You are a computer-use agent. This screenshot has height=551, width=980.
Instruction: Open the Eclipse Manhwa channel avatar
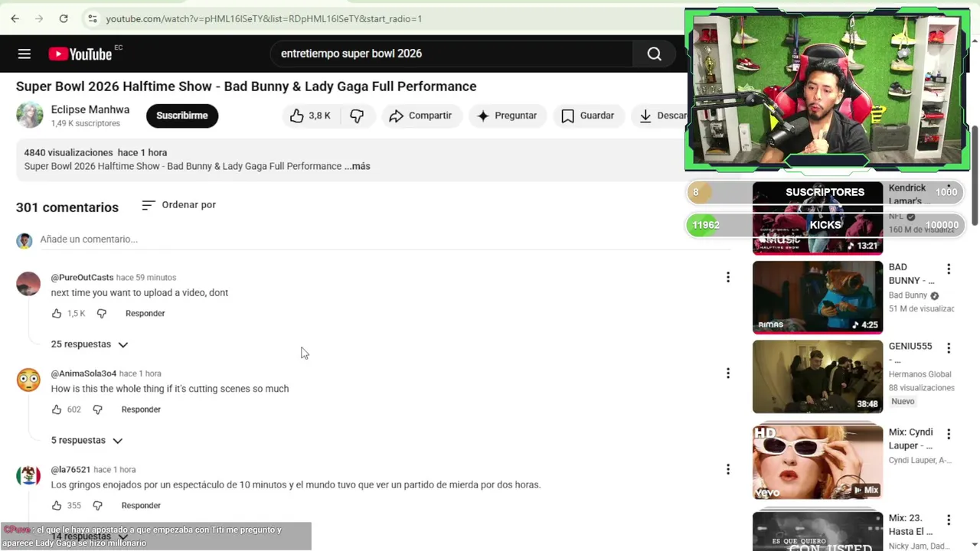tap(30, 115)
